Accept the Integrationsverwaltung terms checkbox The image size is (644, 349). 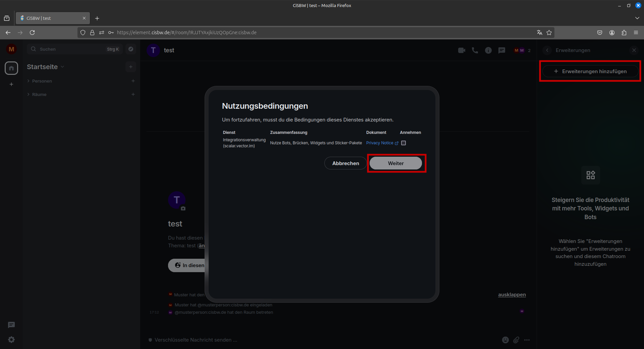[x=404, y=143]
